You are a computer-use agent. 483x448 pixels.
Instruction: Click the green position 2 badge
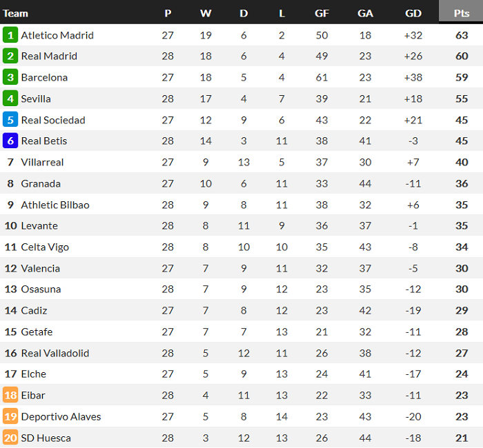coord(10,57)
